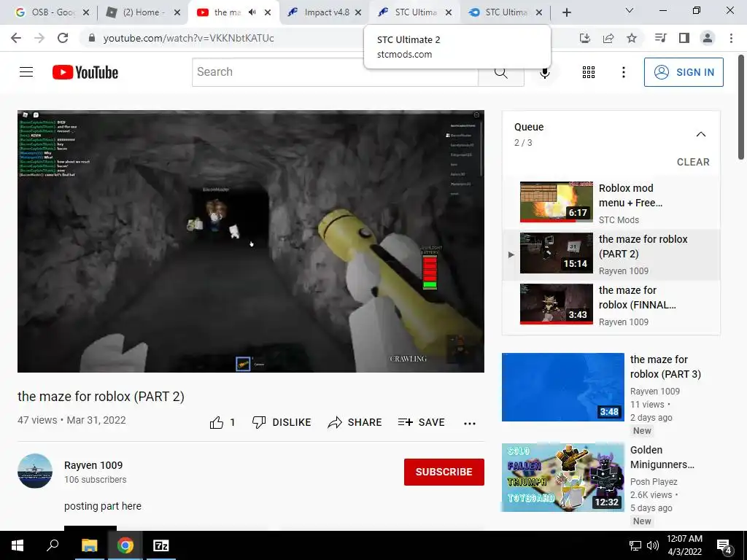Switch to second STC Ultimate tab

tap(504, 12)
